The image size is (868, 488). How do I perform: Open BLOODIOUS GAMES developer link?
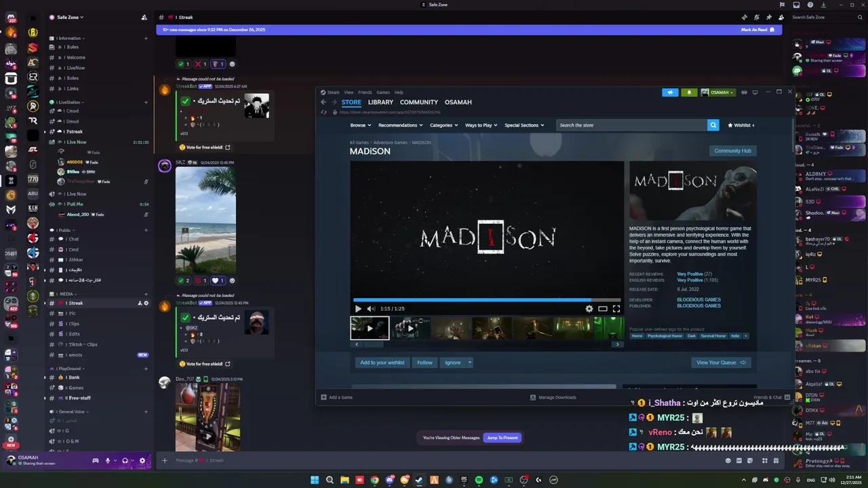698,300
